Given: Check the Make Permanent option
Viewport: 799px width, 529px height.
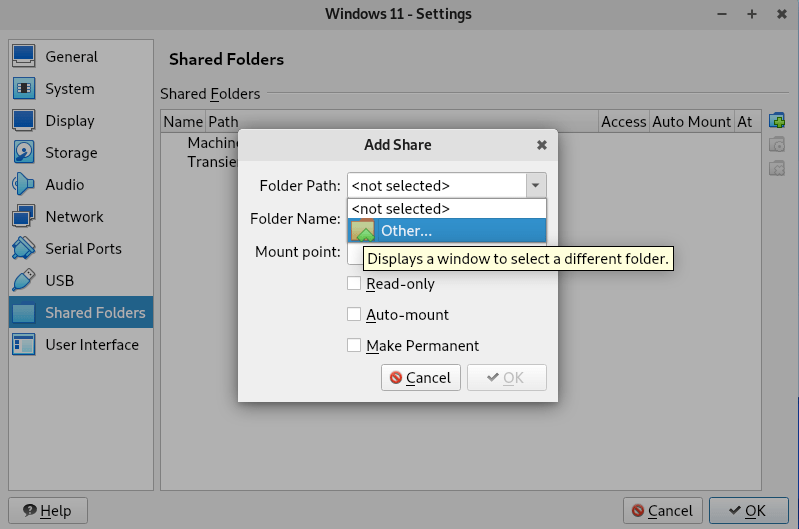Looking at the screenshot, I should [x=354, y=346].
